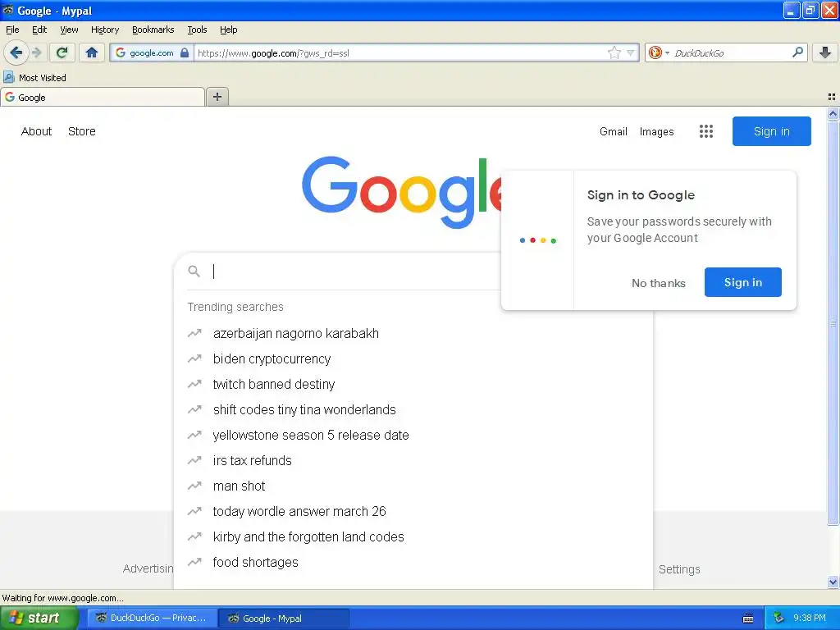Open the File menu

coord(12,30)
